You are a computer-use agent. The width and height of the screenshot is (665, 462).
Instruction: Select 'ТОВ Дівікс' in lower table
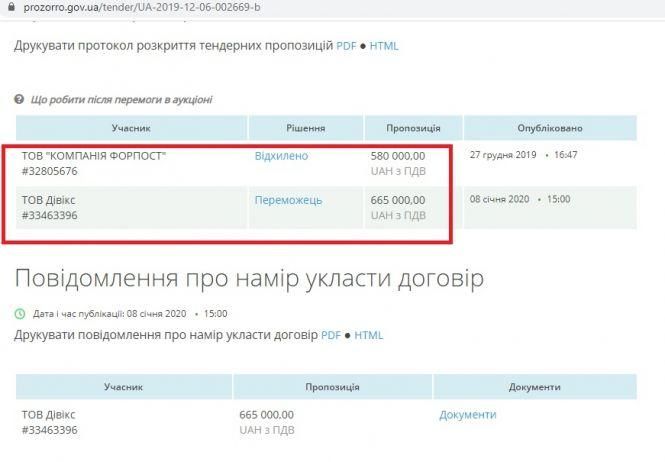click(x=48, y=414)
